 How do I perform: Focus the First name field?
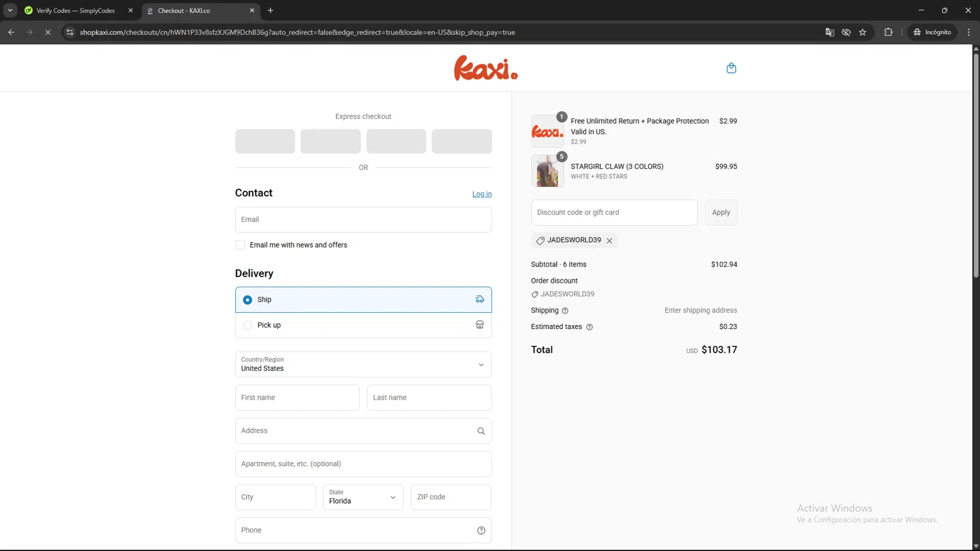click(297, 398)
